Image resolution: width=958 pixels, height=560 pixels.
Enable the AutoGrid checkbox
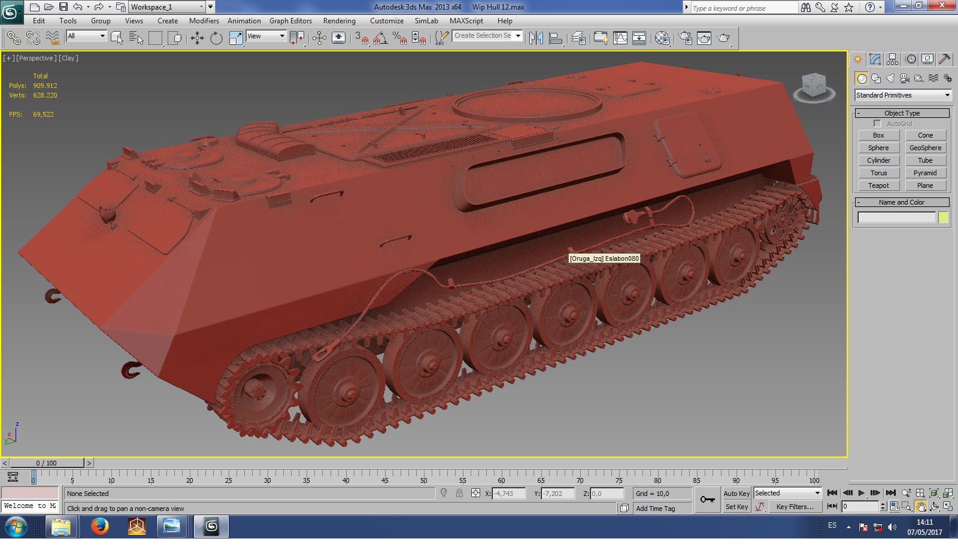tap(877, 124)
